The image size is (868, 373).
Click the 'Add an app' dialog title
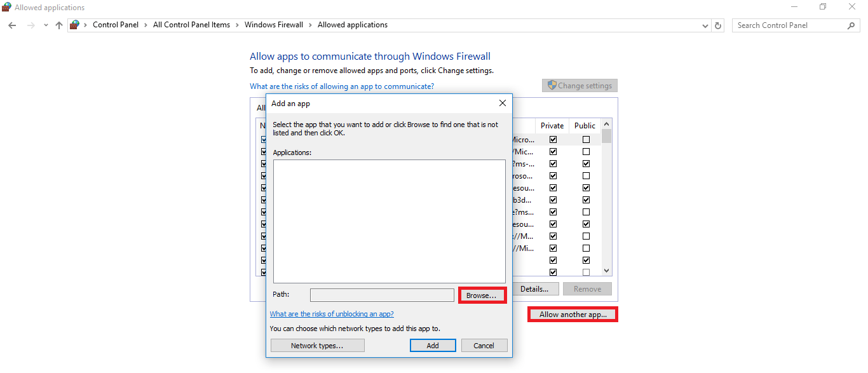290,104
